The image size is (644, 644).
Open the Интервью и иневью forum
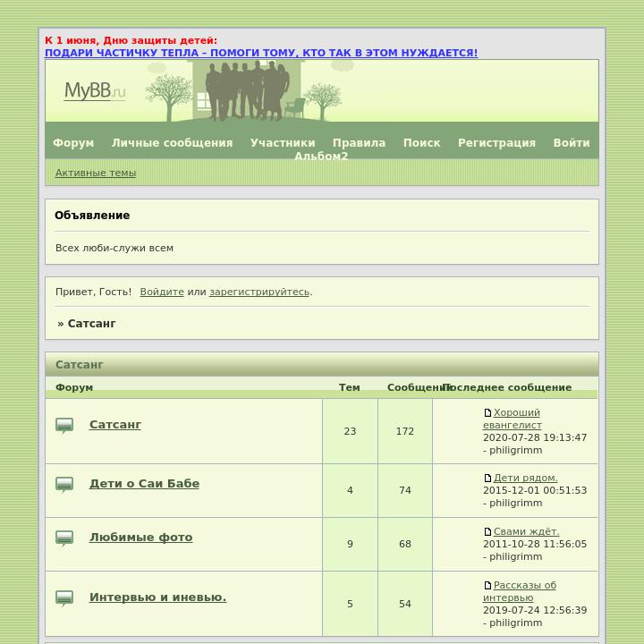pos(157,597)
